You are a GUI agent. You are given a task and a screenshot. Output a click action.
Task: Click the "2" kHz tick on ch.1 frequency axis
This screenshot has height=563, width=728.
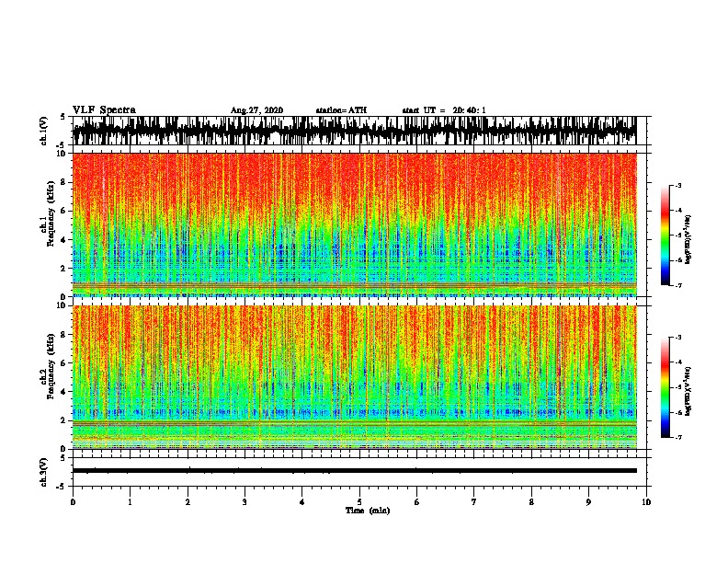[65, 269]
